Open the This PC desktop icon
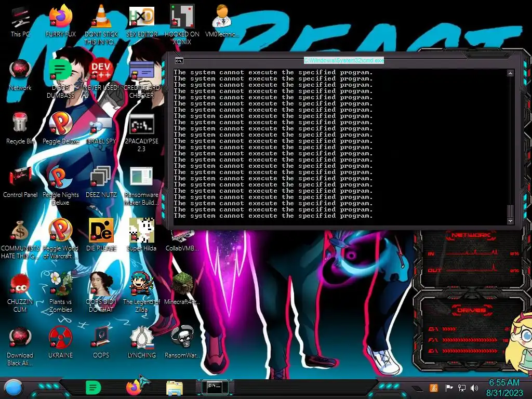Viewport: 532px width, 399px height. click(20, 22)
